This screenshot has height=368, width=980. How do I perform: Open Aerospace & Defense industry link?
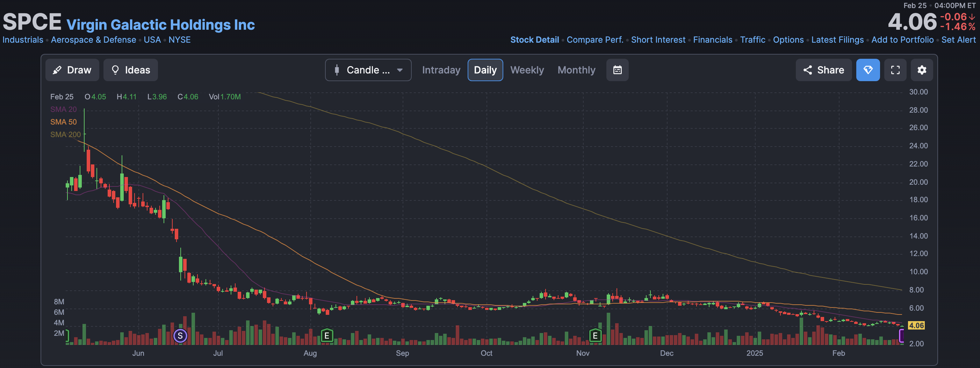[x=93, y=40]
